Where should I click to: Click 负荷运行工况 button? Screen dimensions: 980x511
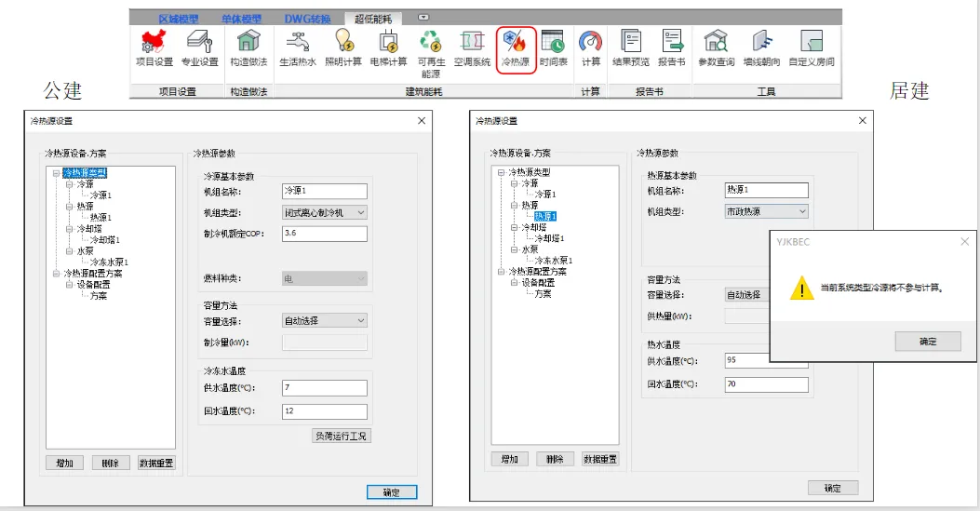342,436
